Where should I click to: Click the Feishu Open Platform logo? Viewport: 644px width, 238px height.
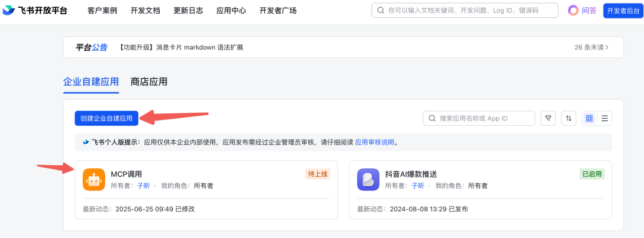coord(35,11)
